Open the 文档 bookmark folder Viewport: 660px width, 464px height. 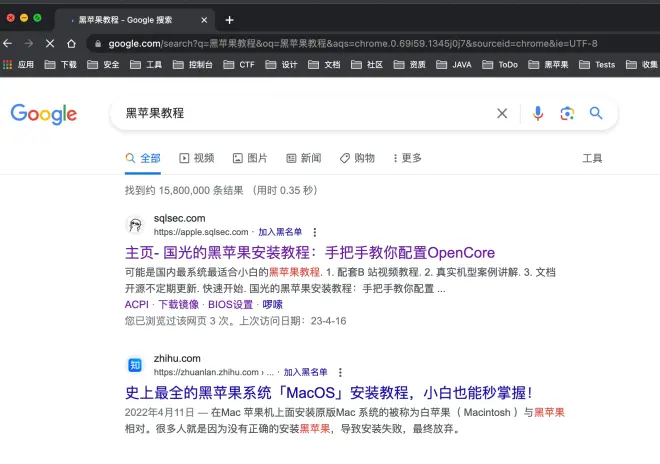point(324,64)
